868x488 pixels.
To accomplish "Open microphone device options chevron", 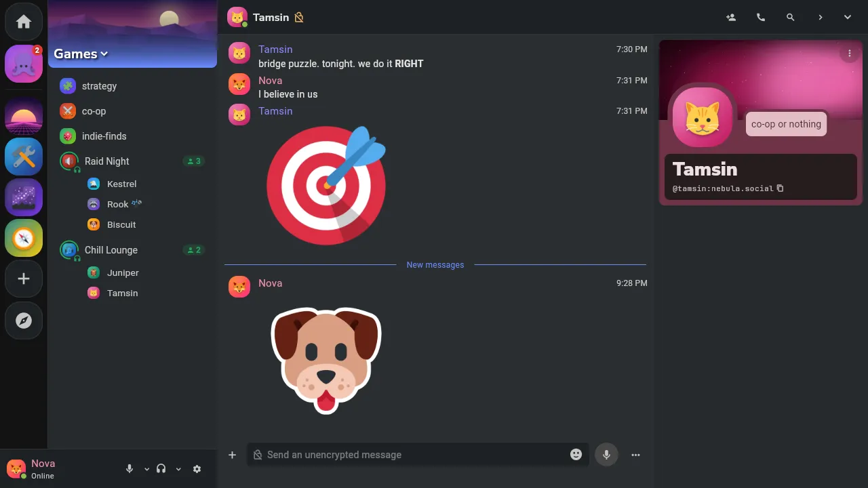I will [x=146, y=469].
